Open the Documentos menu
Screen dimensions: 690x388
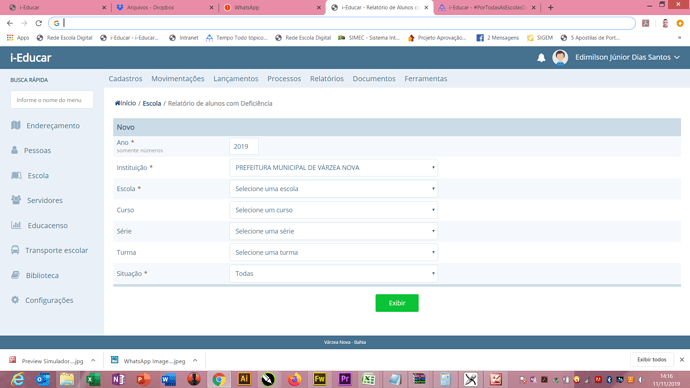tap(374, 79)
